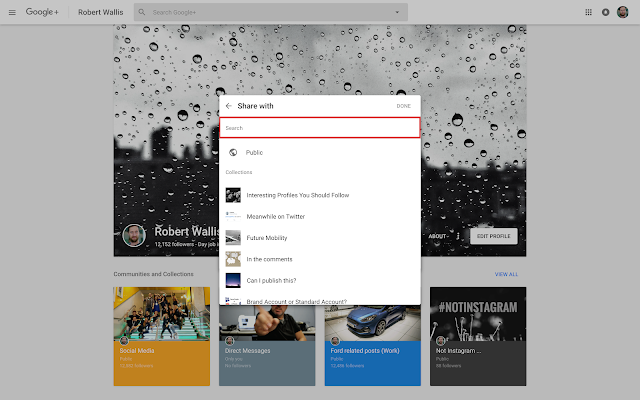Select Meanwhile on Twitter collection
Screen dimensions: 640x400
tap(320, 216)
